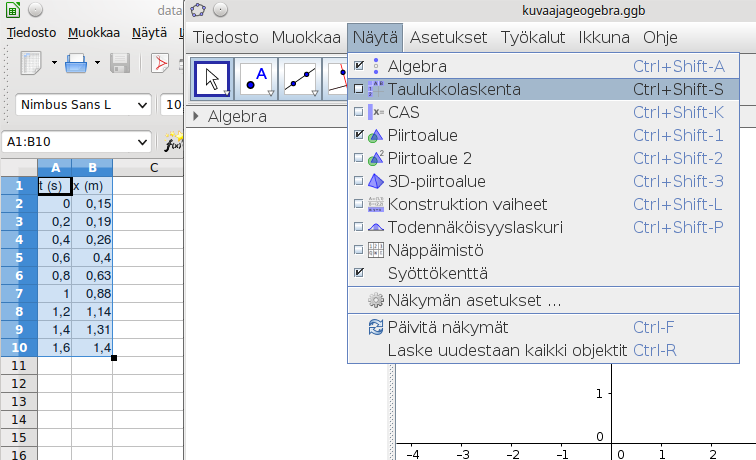The height and width of the screenshot is (460, 756).
Task: Select column C header in spreadsheet
Action: click(154, 167)
